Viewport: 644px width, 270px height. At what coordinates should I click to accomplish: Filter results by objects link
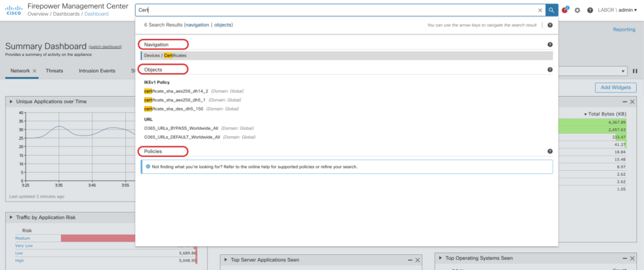point(223,25)
